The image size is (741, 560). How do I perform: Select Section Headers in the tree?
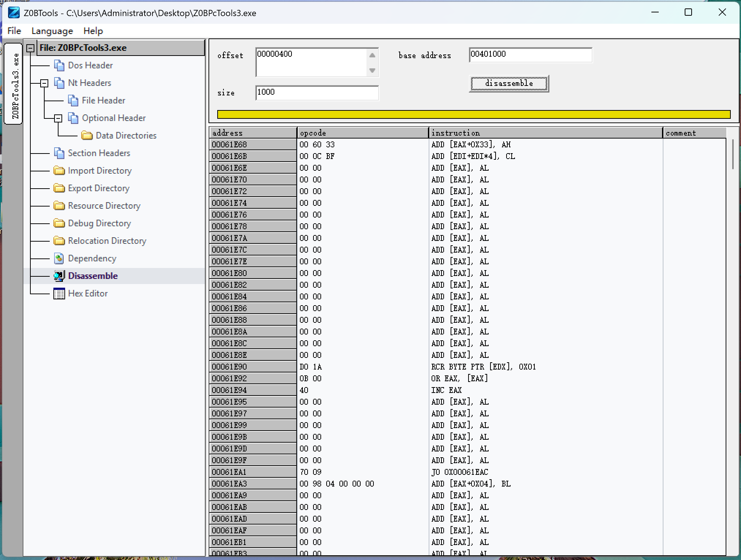point(99,153)
